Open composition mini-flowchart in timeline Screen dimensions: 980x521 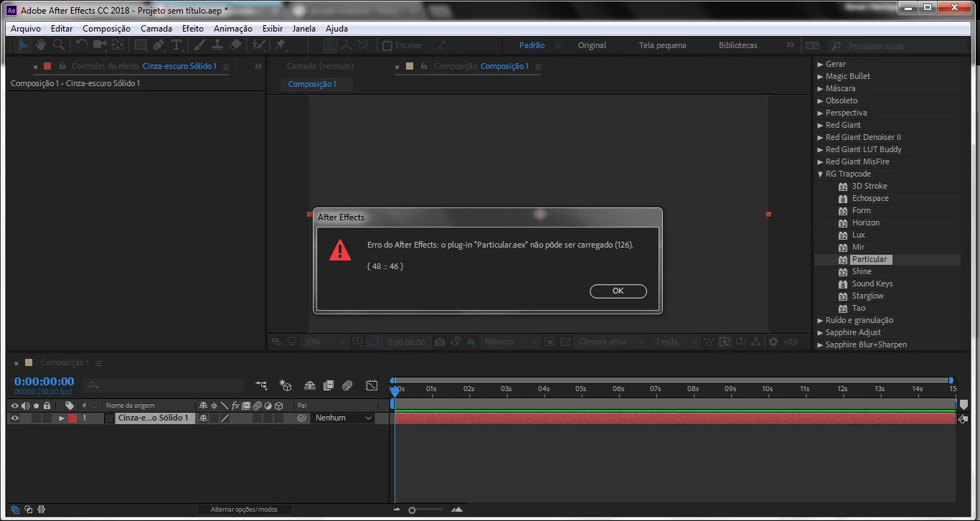coord(261,385)
